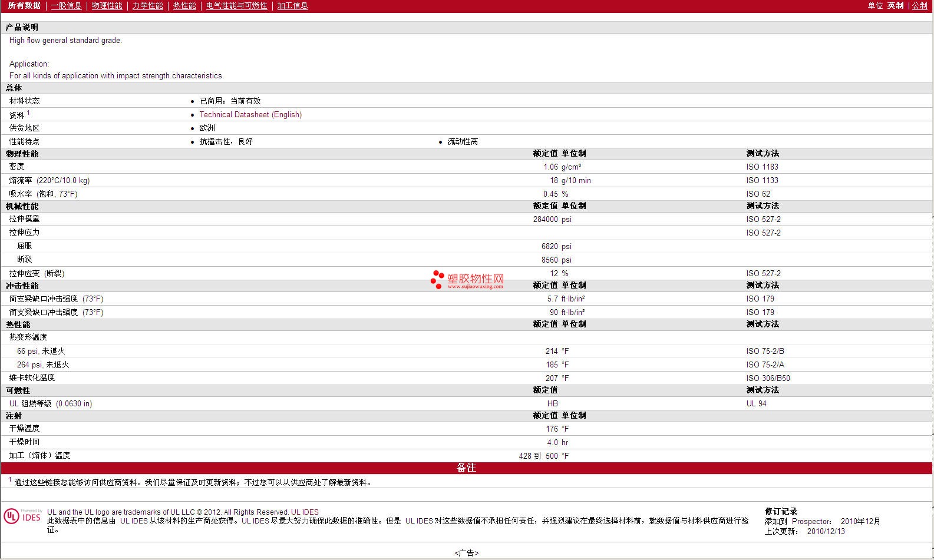Click the 修订记录 heading in the footer
The height and width of the screenshot is (560, 934).
(x=781, y=512)
